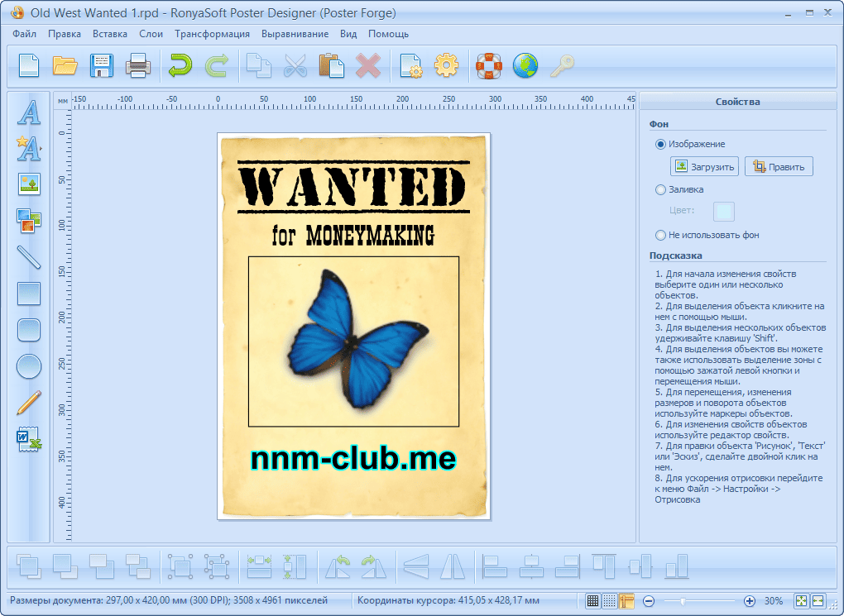Open the Помощь menu
This screenshot has height=616, width=844.
[388, 34]
